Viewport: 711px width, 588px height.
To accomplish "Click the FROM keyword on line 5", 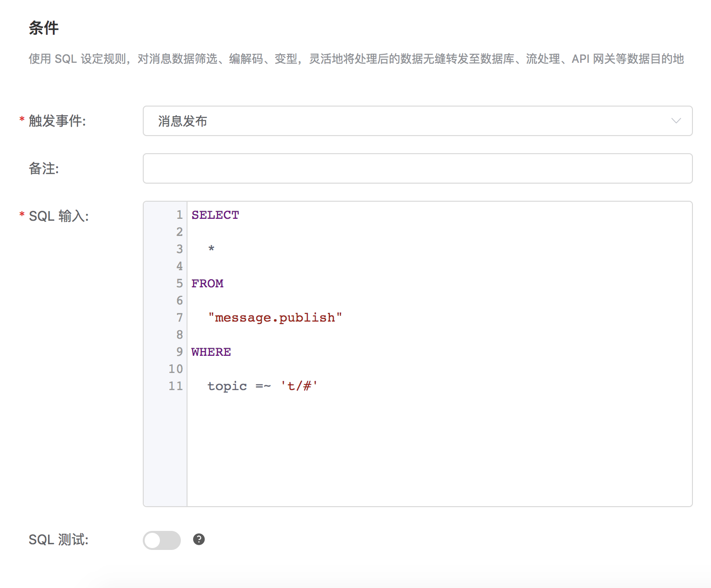I will click(x=207, y=284).
